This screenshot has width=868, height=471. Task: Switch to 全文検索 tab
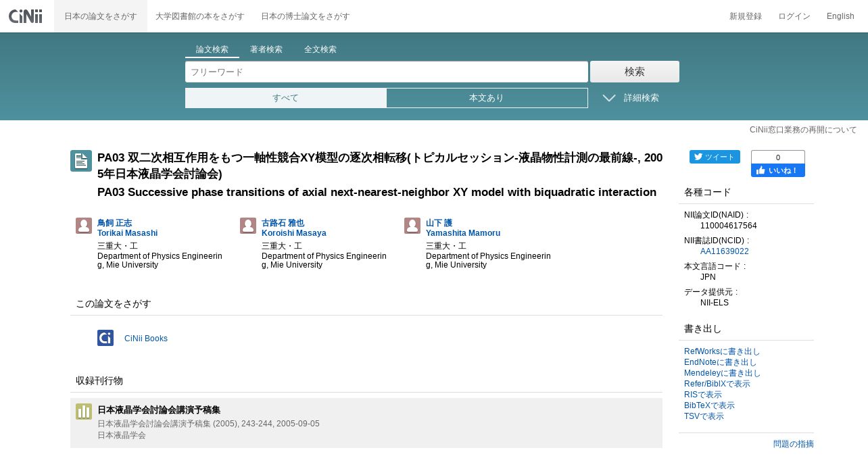320,49
